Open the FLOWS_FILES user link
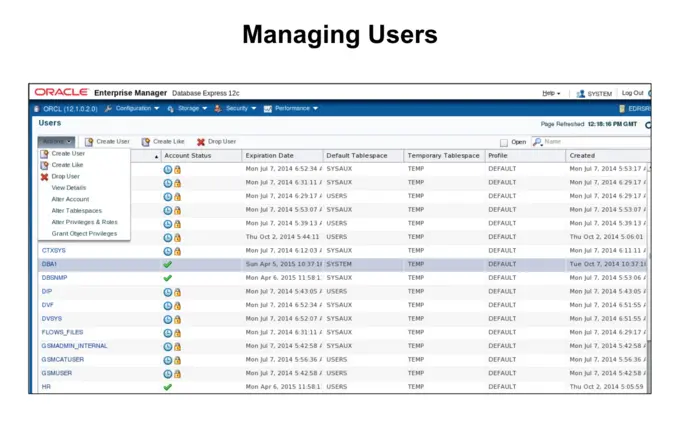Viewport: 700px width, 424px height. 62,333
